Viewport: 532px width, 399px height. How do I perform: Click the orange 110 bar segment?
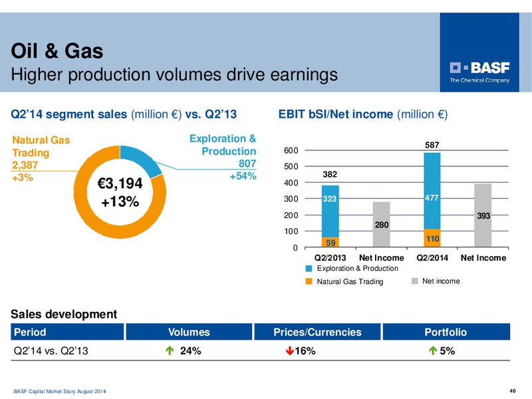click(432, 238)
